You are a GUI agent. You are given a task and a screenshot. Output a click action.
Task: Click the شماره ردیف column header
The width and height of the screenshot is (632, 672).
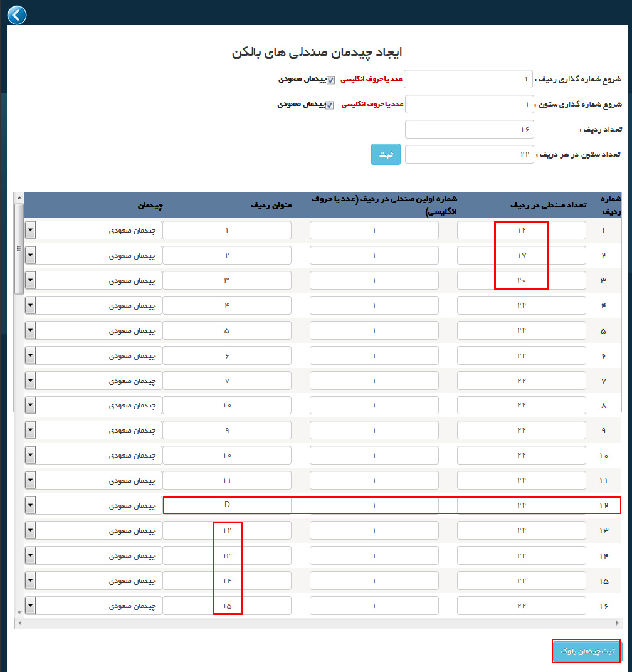pos(611,205)
